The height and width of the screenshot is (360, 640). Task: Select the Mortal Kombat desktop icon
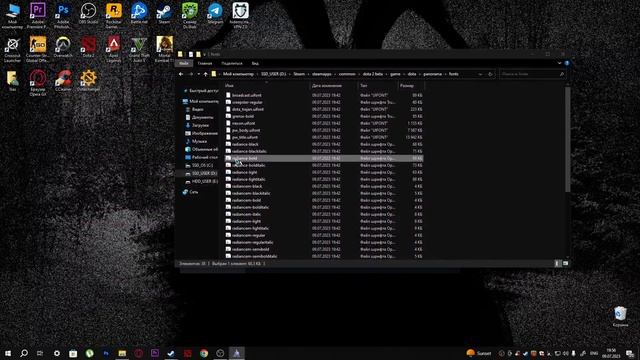tap(164, 49)
